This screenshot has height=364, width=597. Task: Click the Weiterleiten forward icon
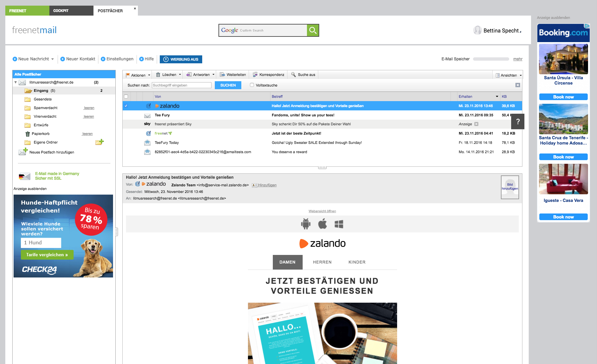[x=222, y=75]
